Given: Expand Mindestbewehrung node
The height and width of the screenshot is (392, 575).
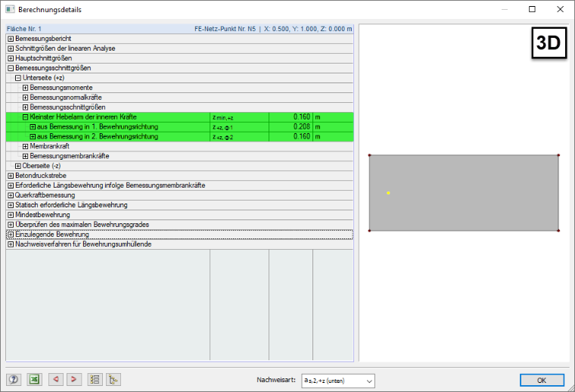Looking at the screenshot, I should coord(11,215).
